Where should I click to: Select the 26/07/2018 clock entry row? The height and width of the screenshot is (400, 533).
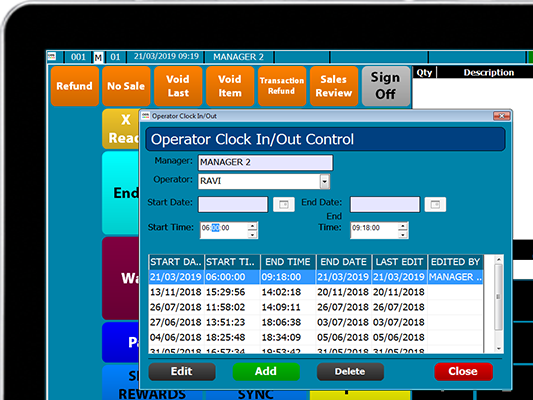point(316,307)
